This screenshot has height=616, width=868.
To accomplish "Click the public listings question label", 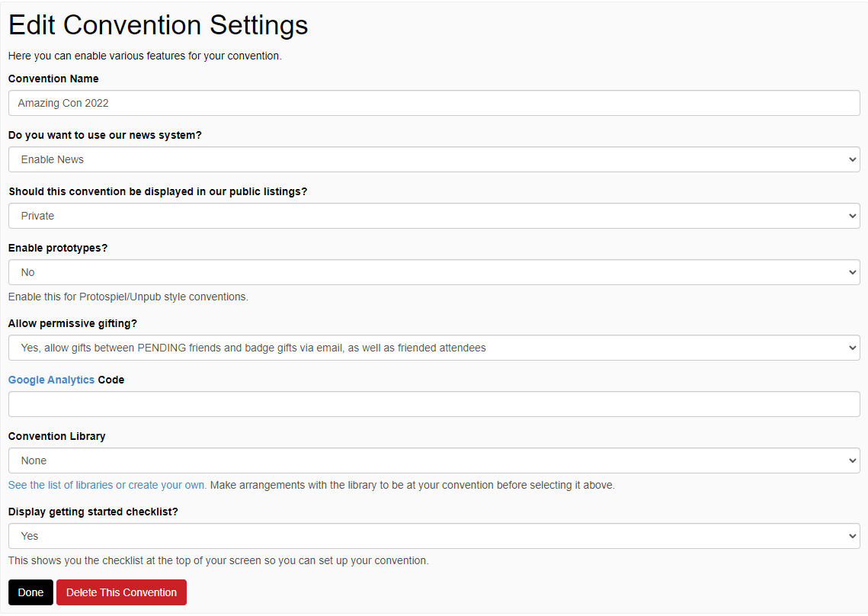I will [x=158, y=191].
